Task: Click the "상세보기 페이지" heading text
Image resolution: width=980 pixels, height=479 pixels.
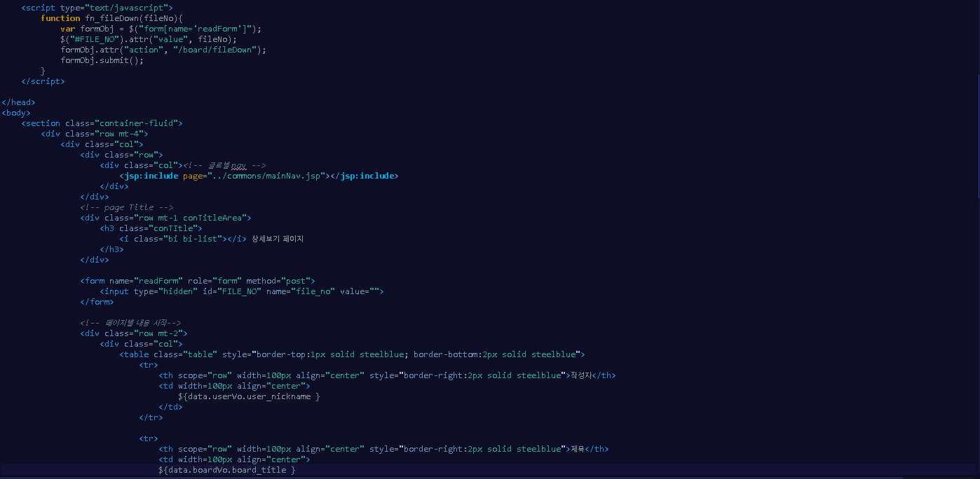Action: point(278,239)
